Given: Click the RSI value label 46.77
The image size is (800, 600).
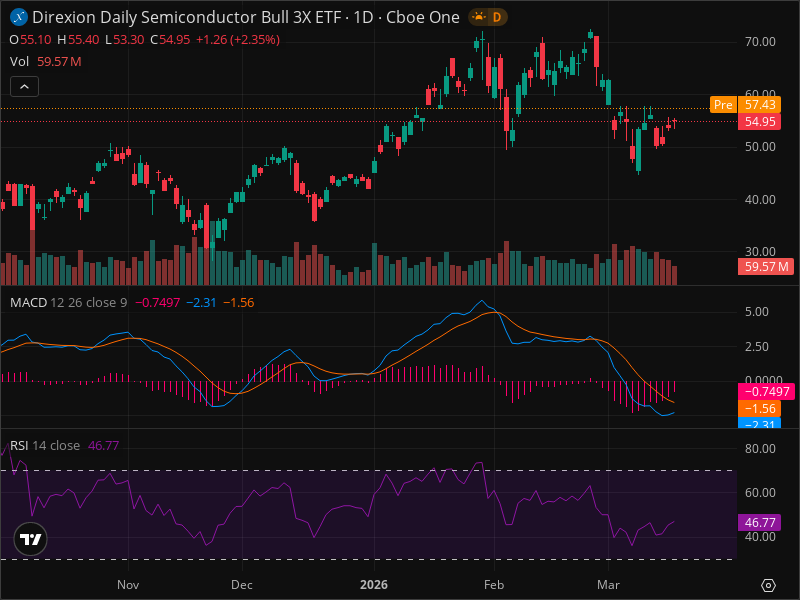Looking at the screenshot, I should pyautogui.click(x=760, y=522).
